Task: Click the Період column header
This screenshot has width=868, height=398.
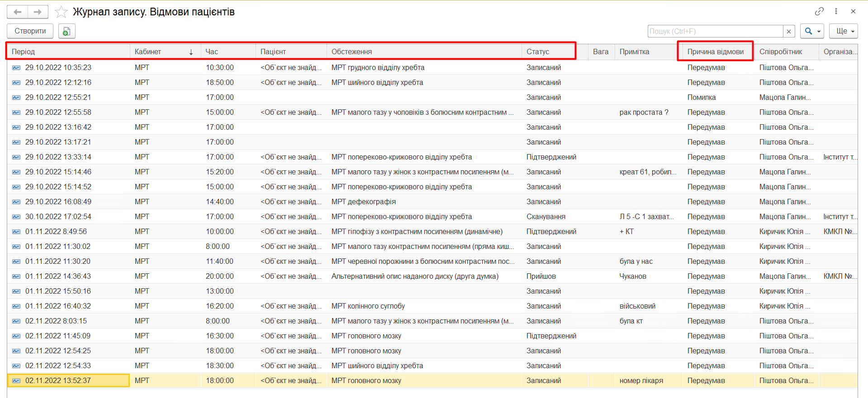Action: point(68,52)
